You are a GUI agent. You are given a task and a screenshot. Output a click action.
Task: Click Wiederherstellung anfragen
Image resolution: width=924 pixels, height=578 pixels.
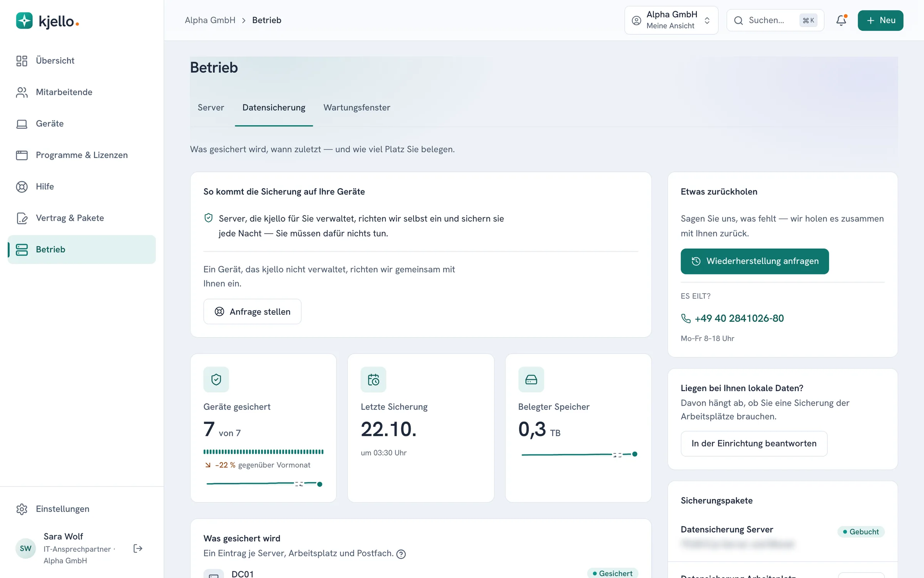click(755, 261)
